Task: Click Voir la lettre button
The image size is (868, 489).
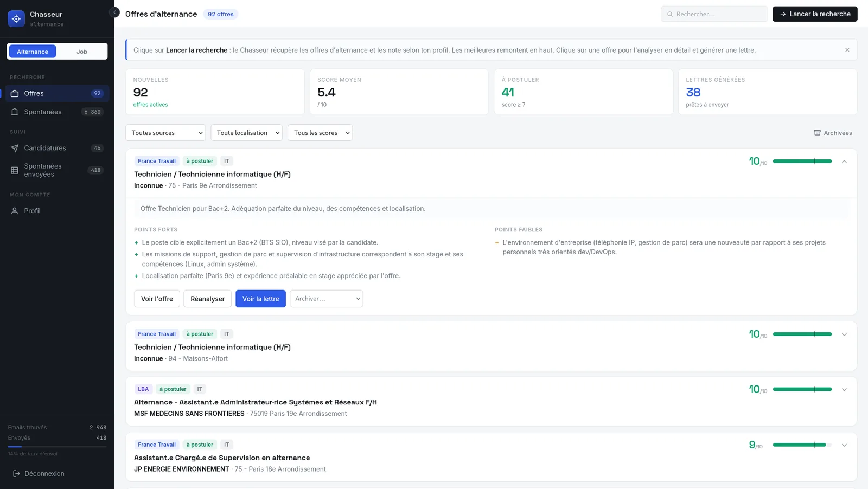Action: point(260,299)
